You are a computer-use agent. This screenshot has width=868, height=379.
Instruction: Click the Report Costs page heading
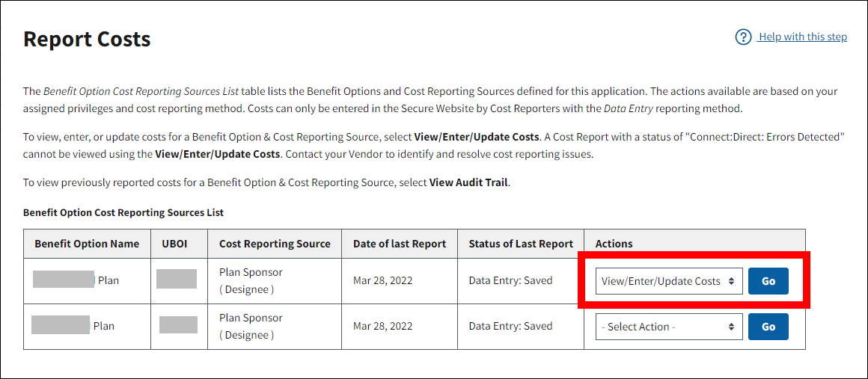(87, 39)
